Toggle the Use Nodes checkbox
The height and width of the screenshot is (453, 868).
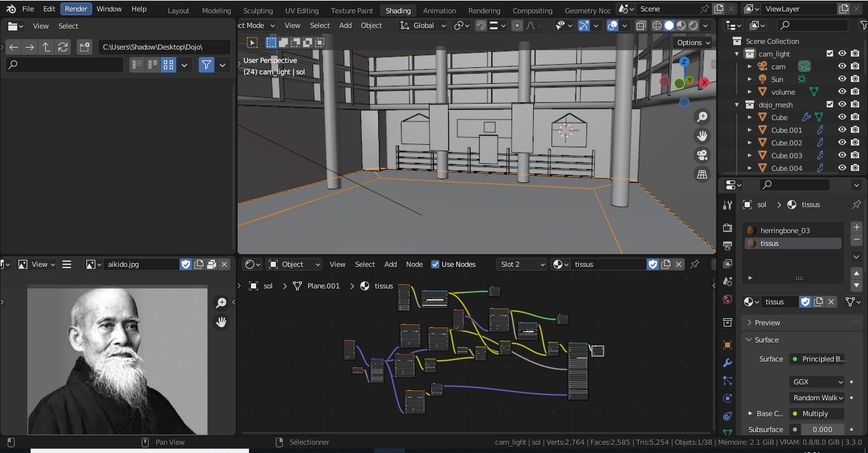point(435,264)
